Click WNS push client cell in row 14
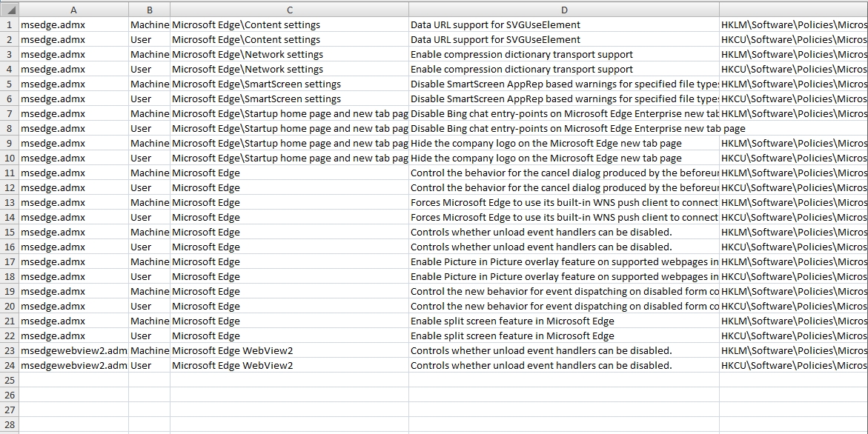The image size is (868, 434). (x=564, y=217)
